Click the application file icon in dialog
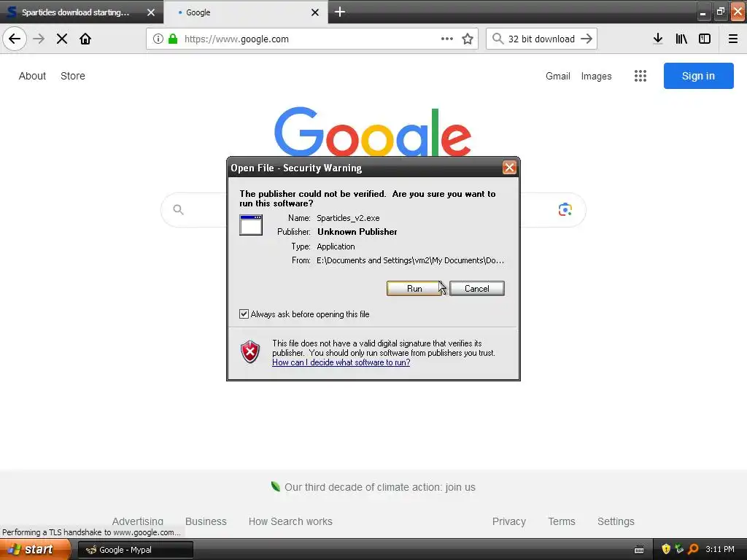 [x=251, y=225]
